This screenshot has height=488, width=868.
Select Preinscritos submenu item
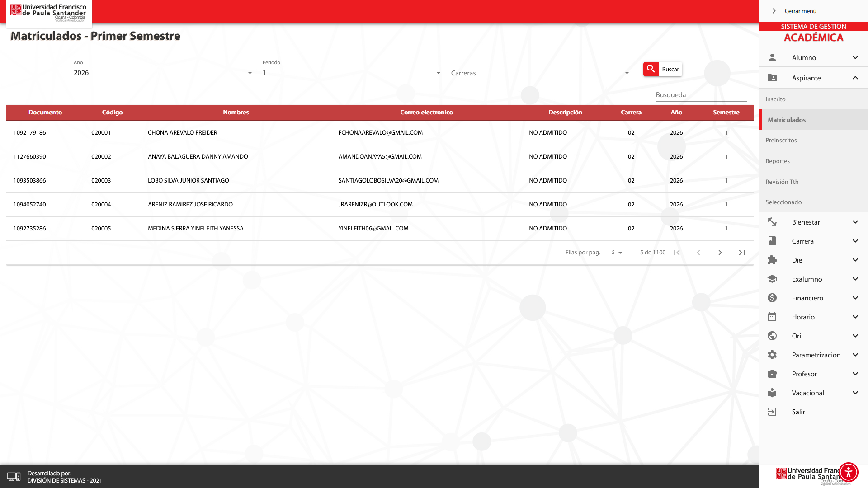[x=781, y=140]
